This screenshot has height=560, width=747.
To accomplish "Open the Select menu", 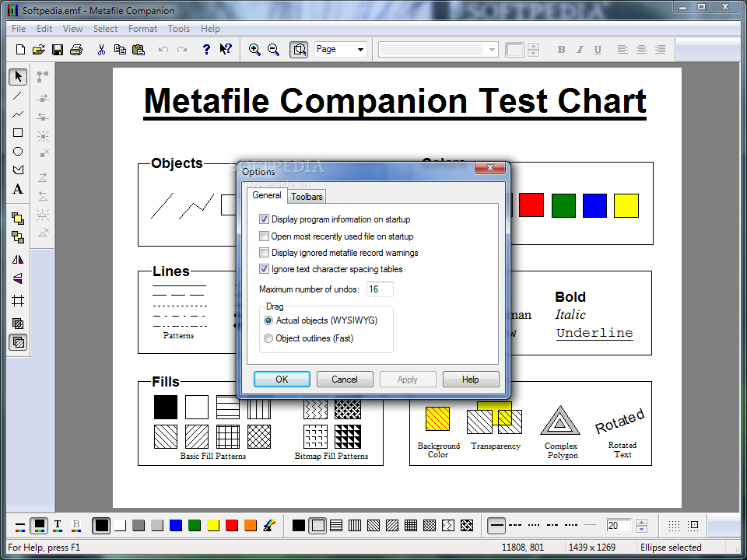I will pyautogui.click(x=105, y=29).
